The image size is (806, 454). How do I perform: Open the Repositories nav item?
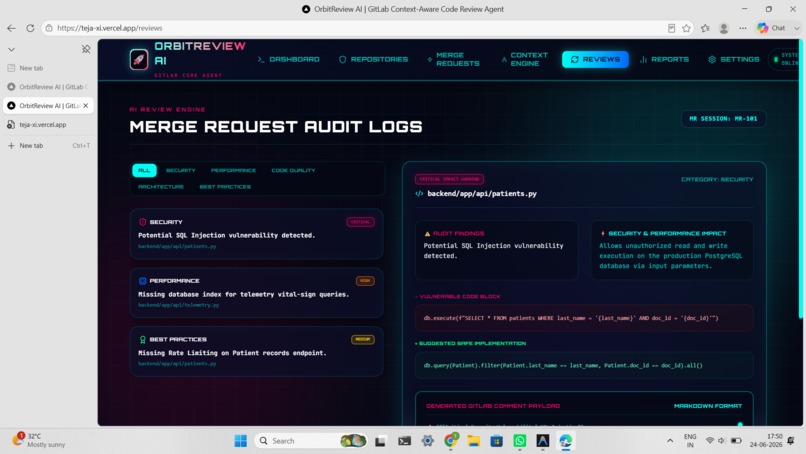pos(373,60)
